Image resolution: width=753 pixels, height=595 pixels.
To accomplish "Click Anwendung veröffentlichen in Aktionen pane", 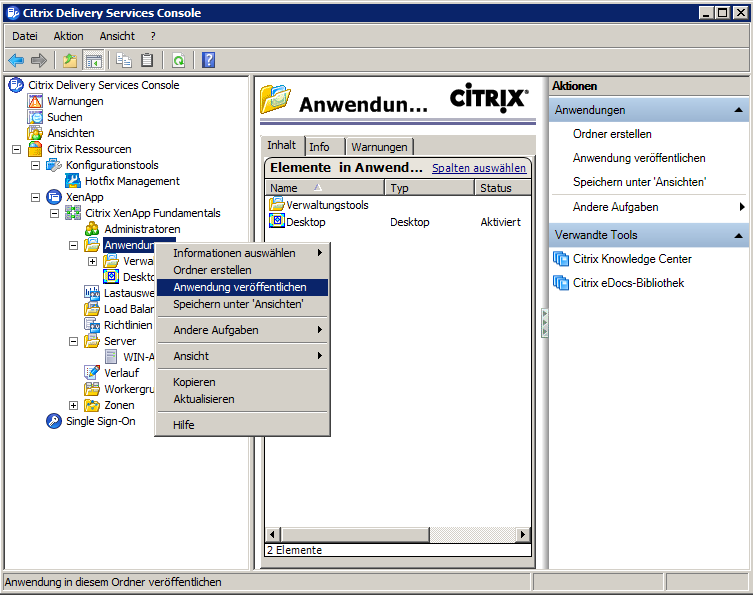I will 639,158.
